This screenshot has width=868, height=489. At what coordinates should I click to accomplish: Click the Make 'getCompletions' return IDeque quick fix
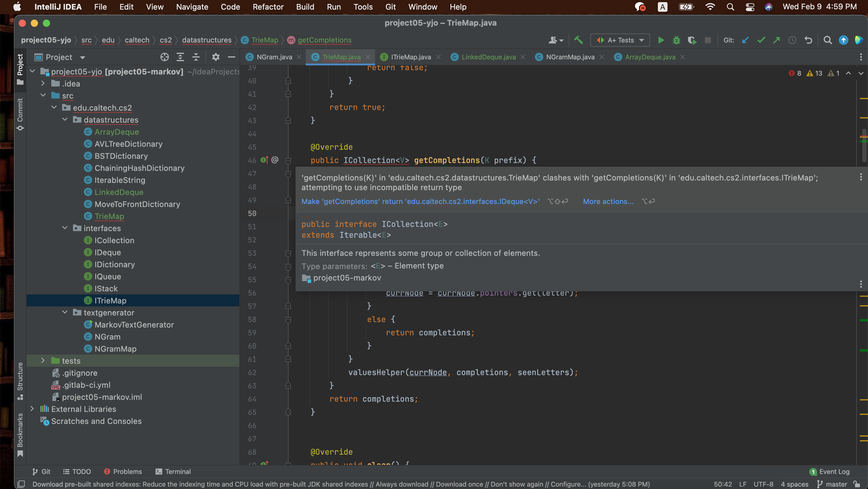(x=420, y=201)
